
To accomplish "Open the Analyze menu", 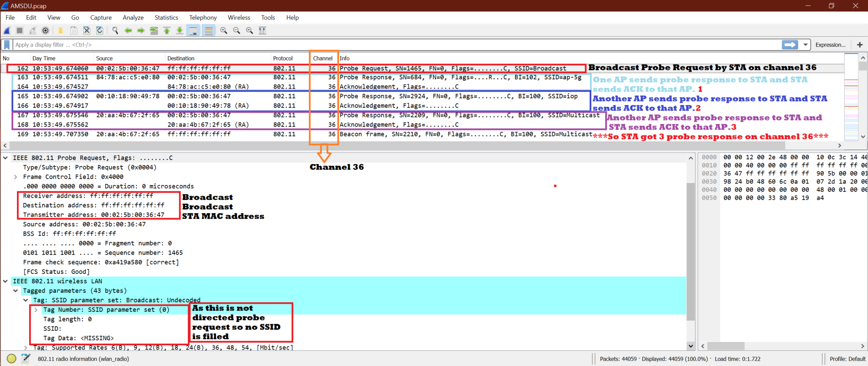I will [x=133, y=17].
